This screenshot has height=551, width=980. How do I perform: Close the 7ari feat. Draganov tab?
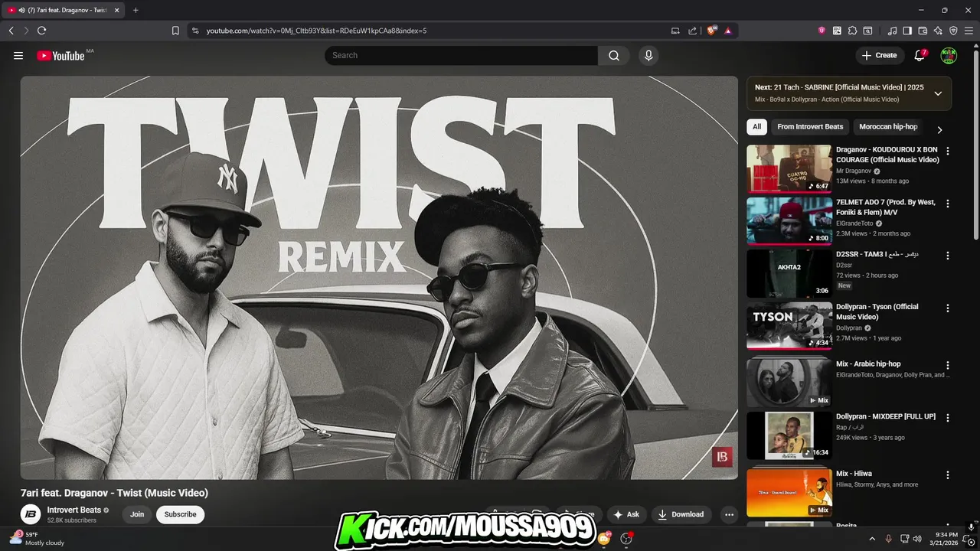pyautogui.click(x=117, y=10)
